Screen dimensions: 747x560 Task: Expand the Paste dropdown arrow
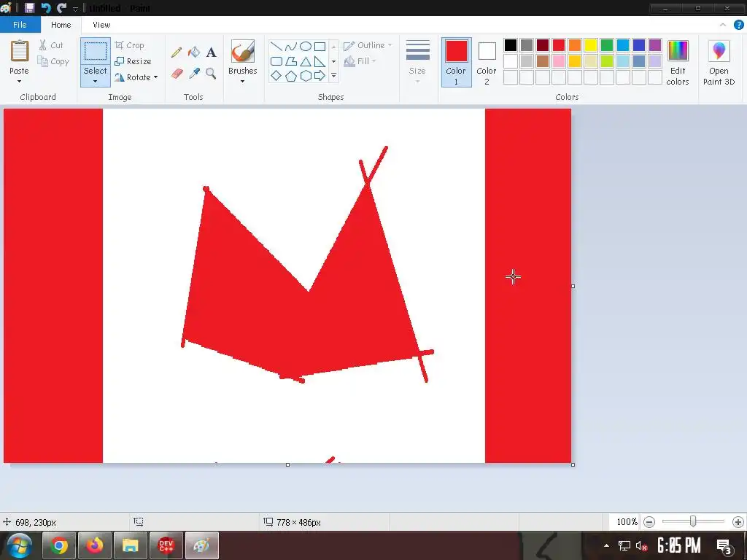[x=20, y=82]
